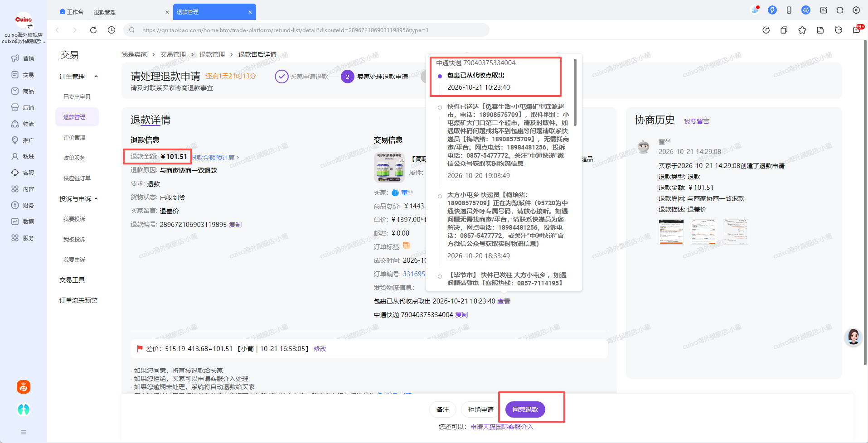Bookmark page with star icon
This screenshot has height=443, width=868.
coord(802,30)
